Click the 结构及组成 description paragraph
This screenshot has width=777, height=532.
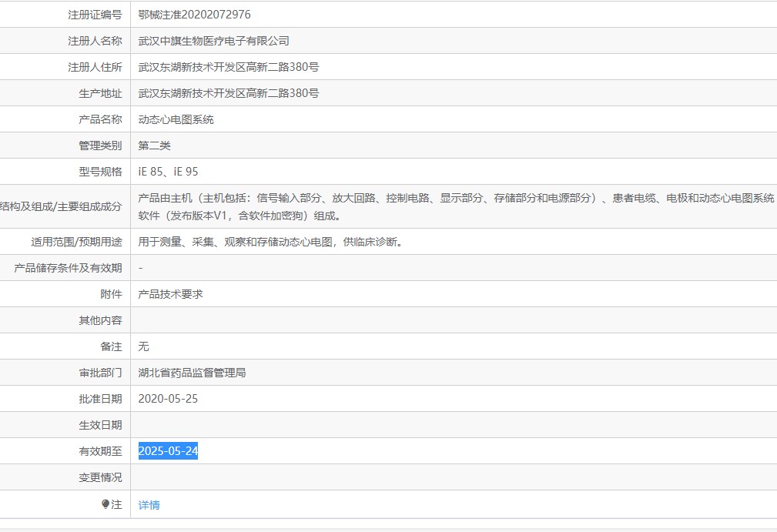[456, 206]
